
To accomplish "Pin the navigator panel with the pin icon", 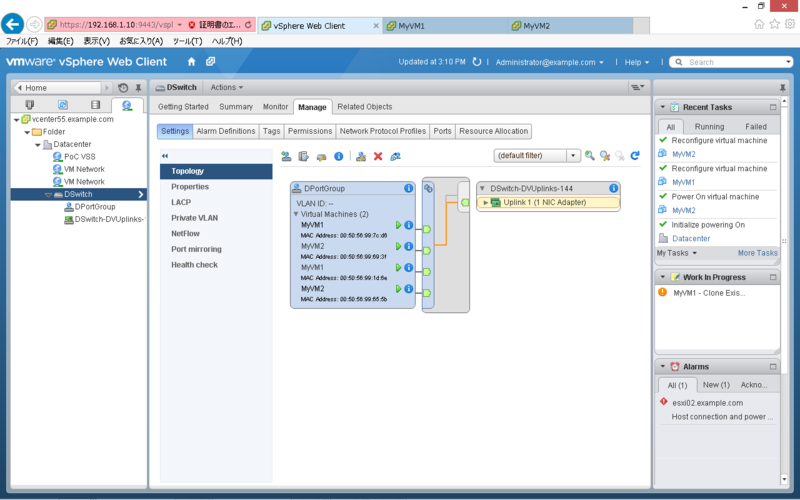I will [x=138, y=88].
